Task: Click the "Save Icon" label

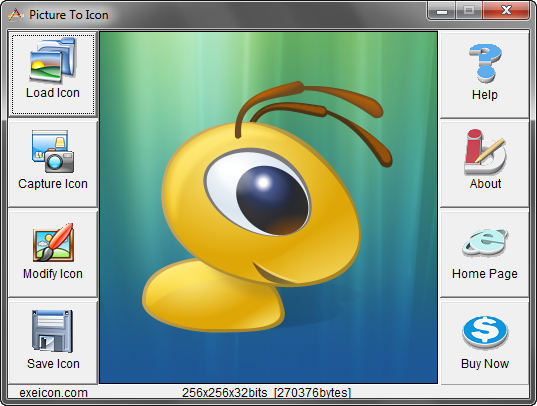Action: click(53, 364)
